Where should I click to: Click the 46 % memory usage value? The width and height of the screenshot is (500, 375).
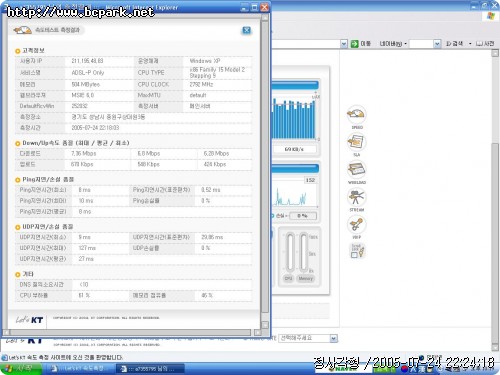tap(207, 295)
